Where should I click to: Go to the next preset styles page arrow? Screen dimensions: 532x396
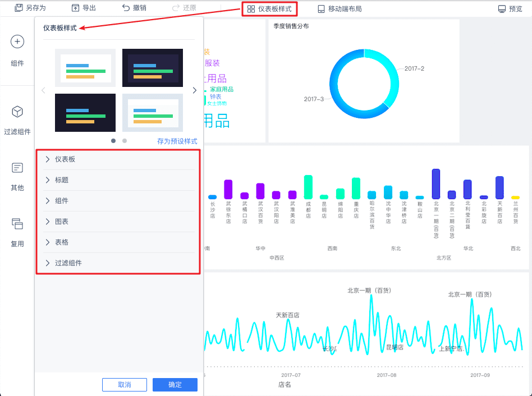[x=194, y=90]
